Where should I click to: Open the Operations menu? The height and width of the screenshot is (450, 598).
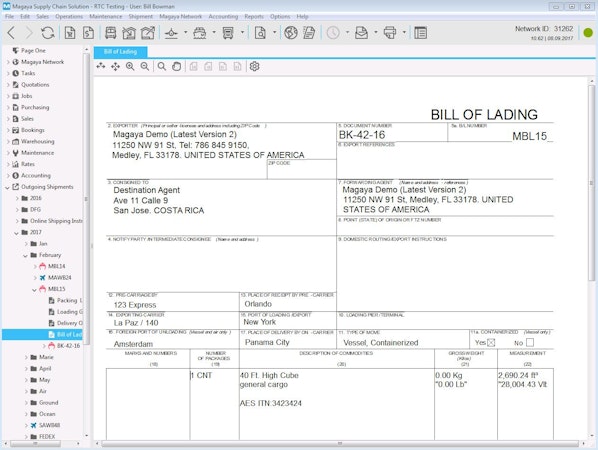tap(69, 16)
